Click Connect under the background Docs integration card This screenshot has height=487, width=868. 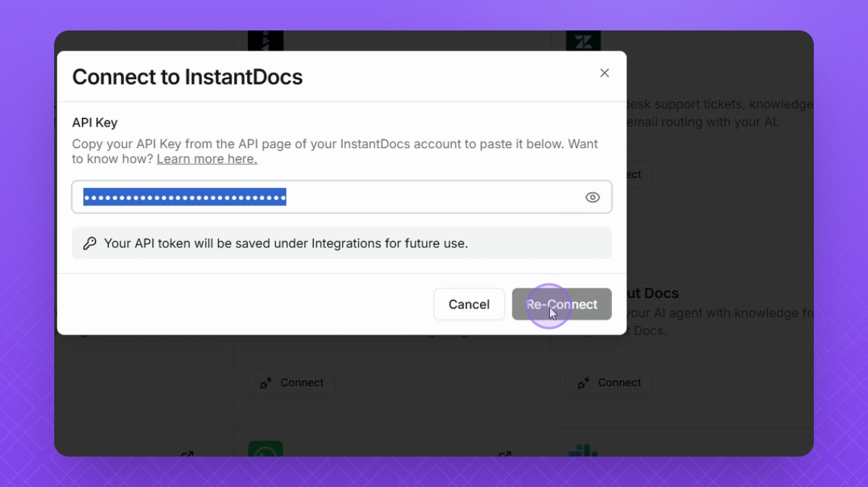[609, 383]
